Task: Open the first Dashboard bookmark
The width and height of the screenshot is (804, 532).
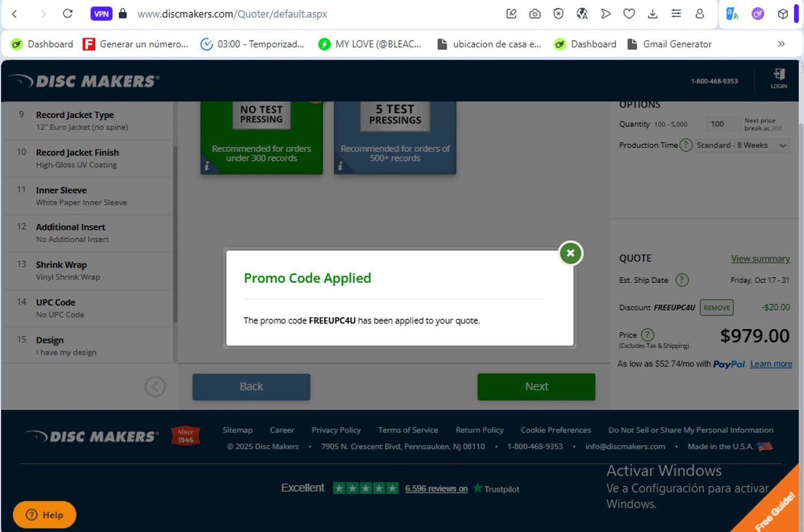Action: point(42,44)
